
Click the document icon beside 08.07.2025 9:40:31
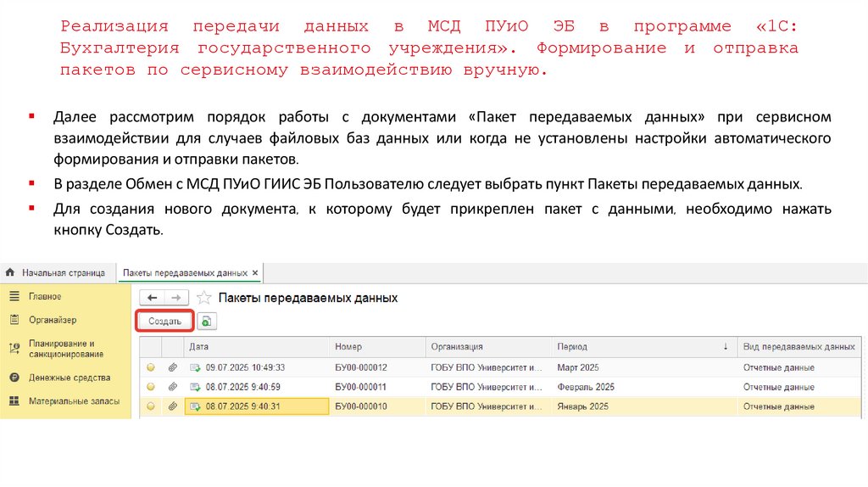tap(196, 406)
